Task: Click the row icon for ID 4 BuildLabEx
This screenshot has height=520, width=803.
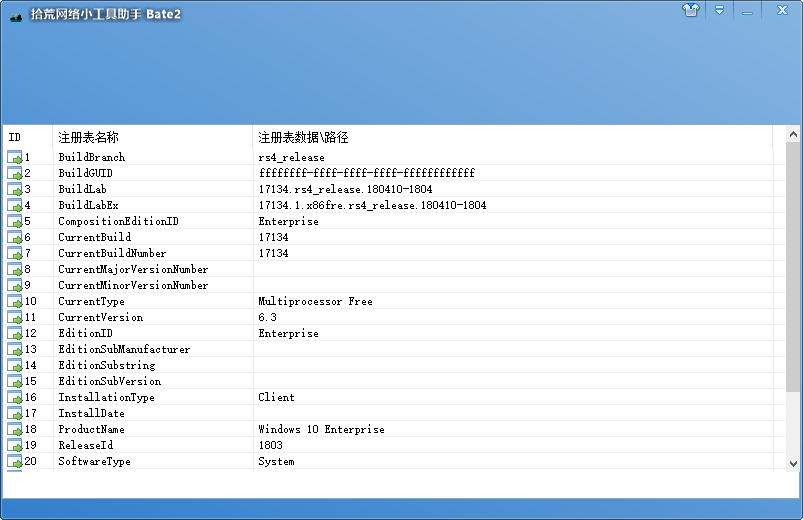Action: 15,205
